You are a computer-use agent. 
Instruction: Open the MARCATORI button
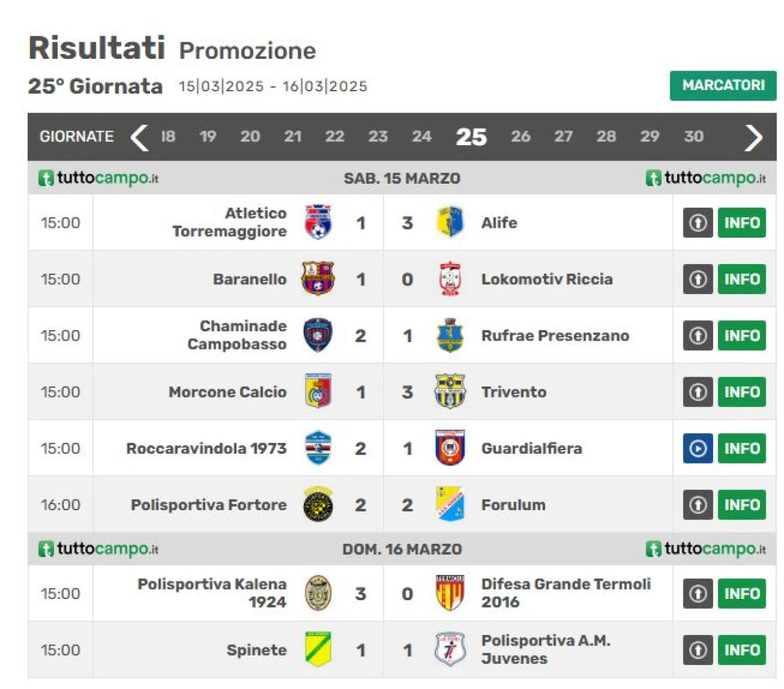pos(723,86)
